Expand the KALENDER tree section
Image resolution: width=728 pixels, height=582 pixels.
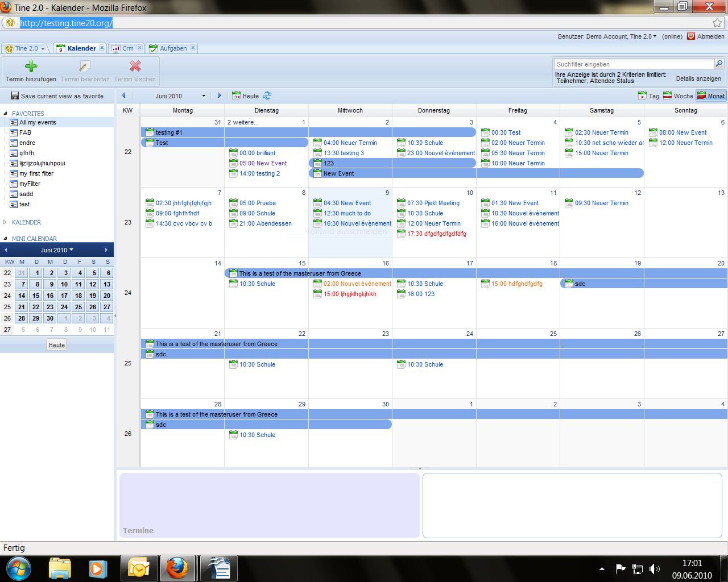(x=5, y=222)
